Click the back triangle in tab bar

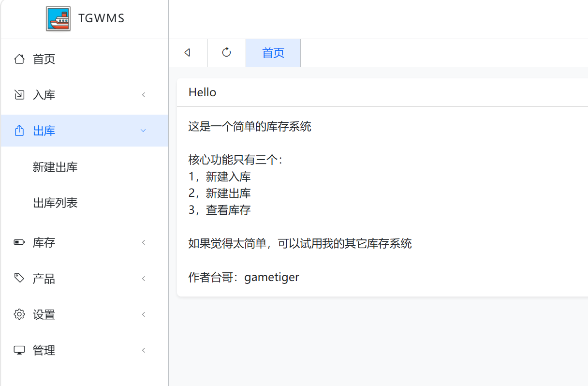188,53
